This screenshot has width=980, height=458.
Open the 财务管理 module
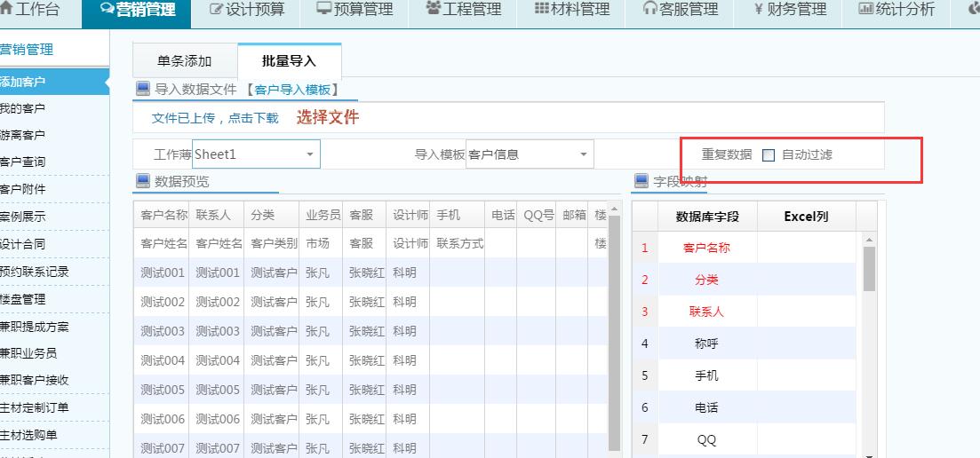789,11
